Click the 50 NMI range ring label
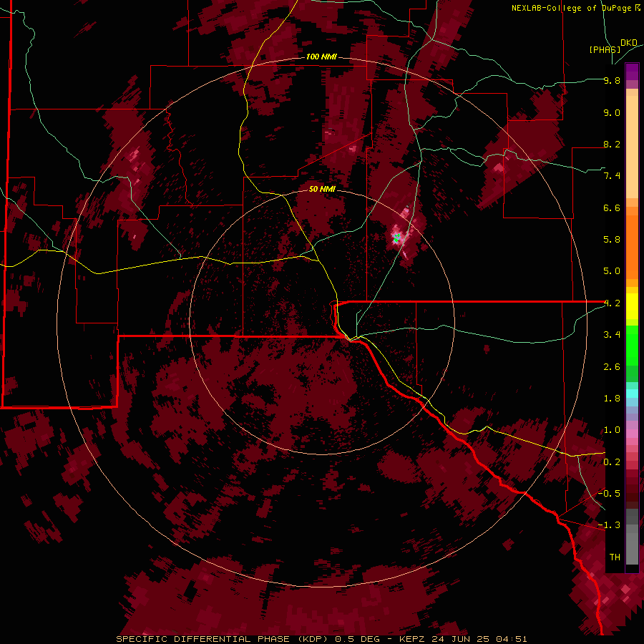This screenshot has width=644, height=644. (322, 189)
